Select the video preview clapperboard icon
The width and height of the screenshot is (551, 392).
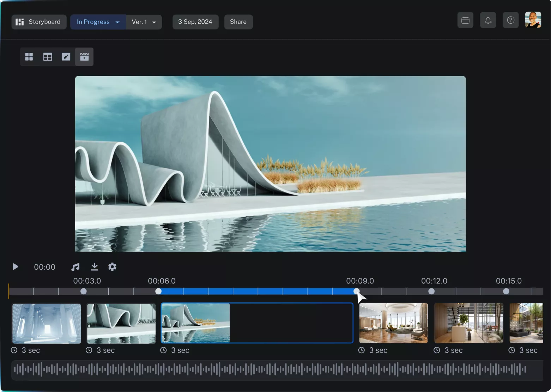(x=84, y=56)
